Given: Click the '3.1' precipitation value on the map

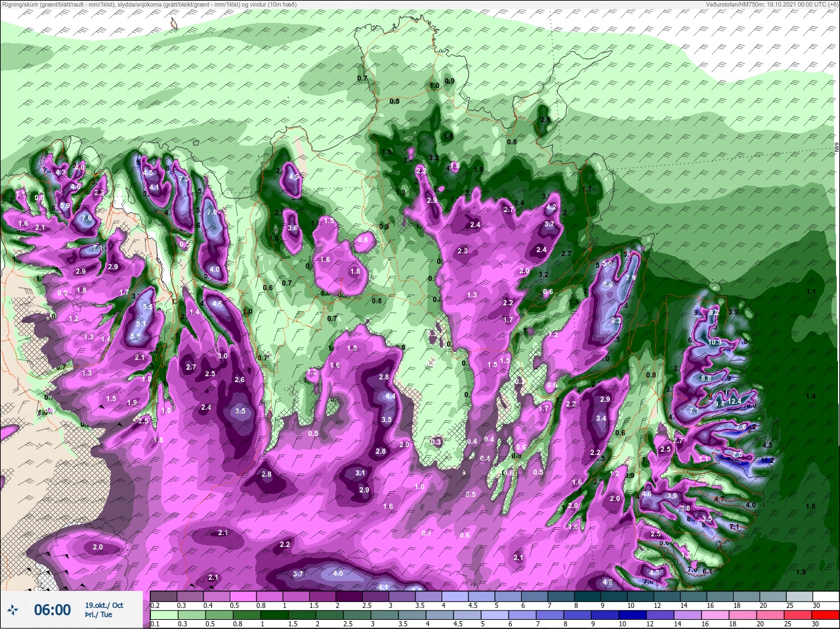Looking at the screenshot, I should click(x=360, y=473).
